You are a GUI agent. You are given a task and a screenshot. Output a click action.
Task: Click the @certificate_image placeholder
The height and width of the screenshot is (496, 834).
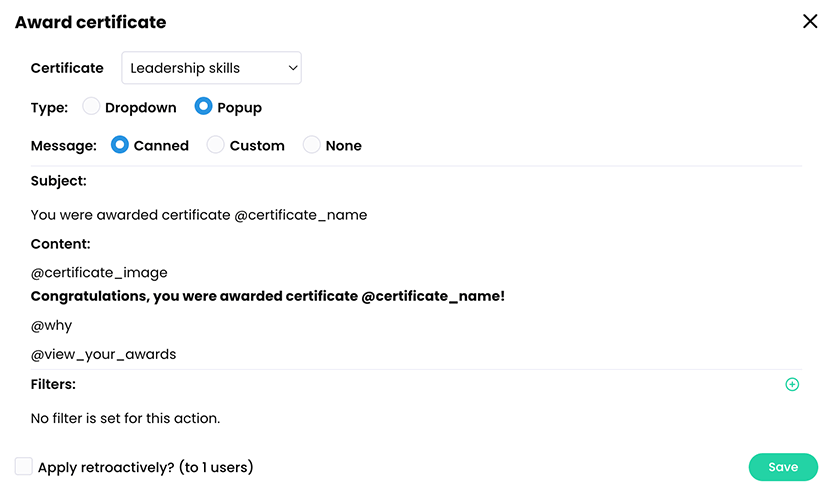pos(99,272)
